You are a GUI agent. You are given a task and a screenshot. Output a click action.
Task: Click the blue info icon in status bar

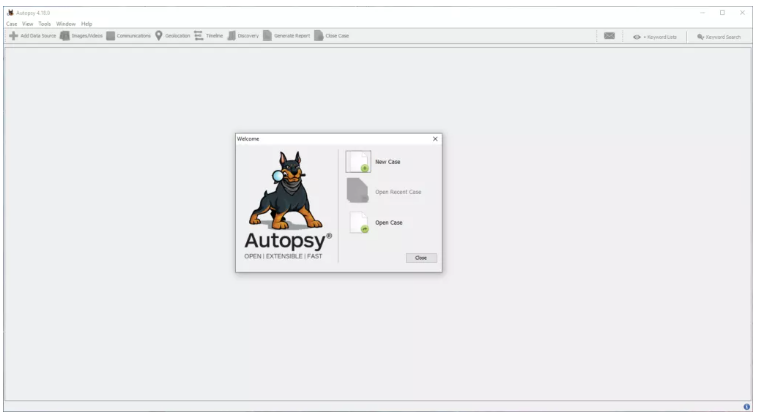(x=746, y=407)
